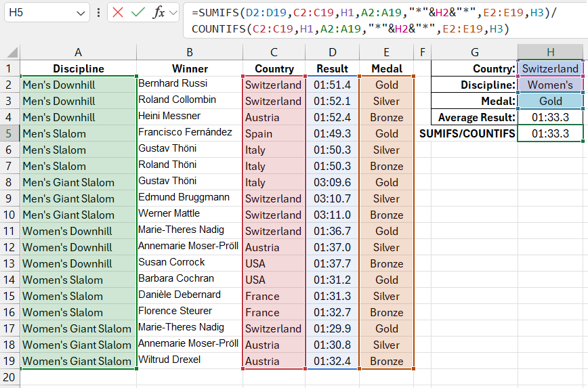The image size is (588, 388).
Task: Select row 1 header
Action: pos(9,68)
